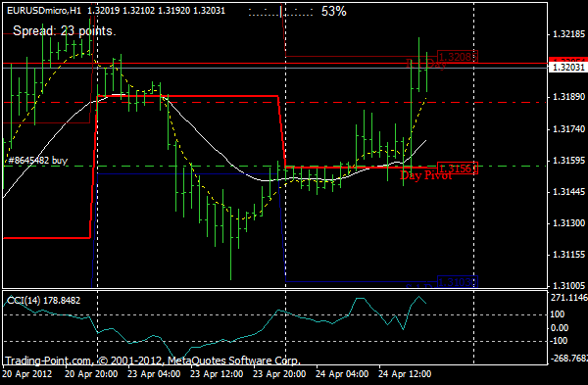This screenshot has height=385, width=588.
Task: Click the Spread: 23 points text
Action: pyautogui.click(x=64, y=30)
